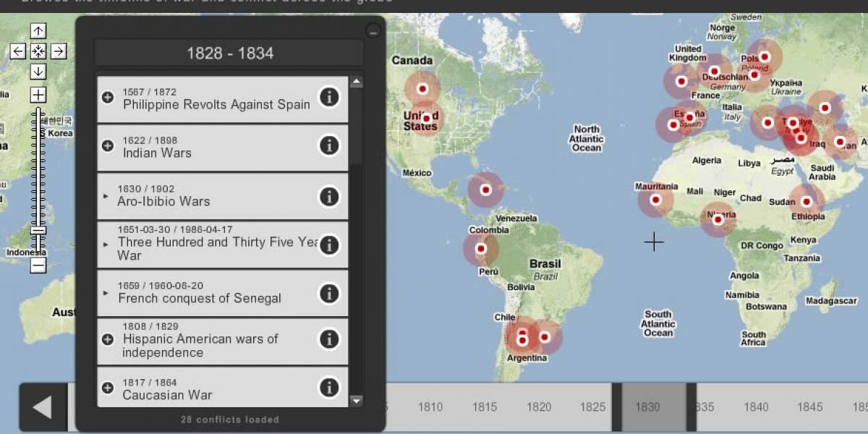Select conflict marker on United Kingdom
The height and width of the screenshot is (434, 868).
[x=681, y=81]
